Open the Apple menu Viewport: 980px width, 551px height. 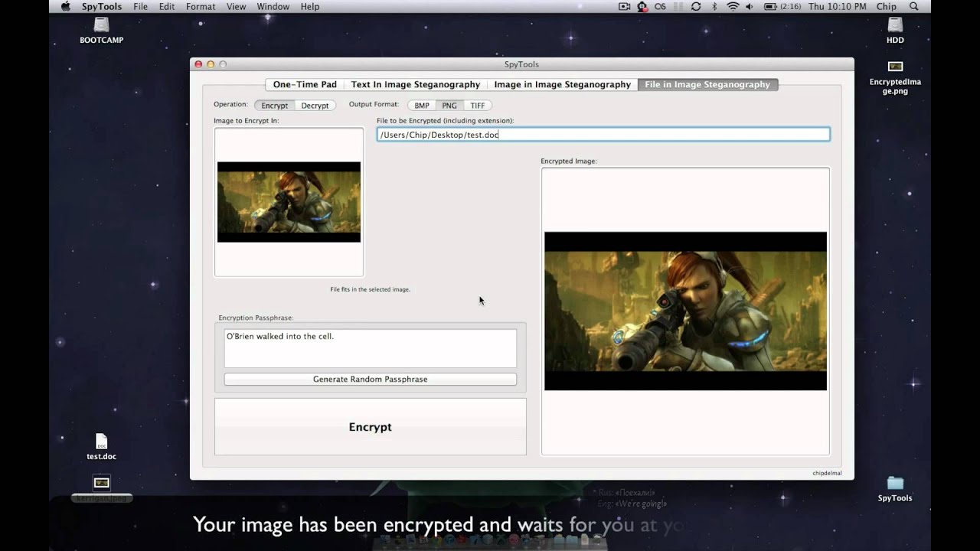[x=65, y=6]
